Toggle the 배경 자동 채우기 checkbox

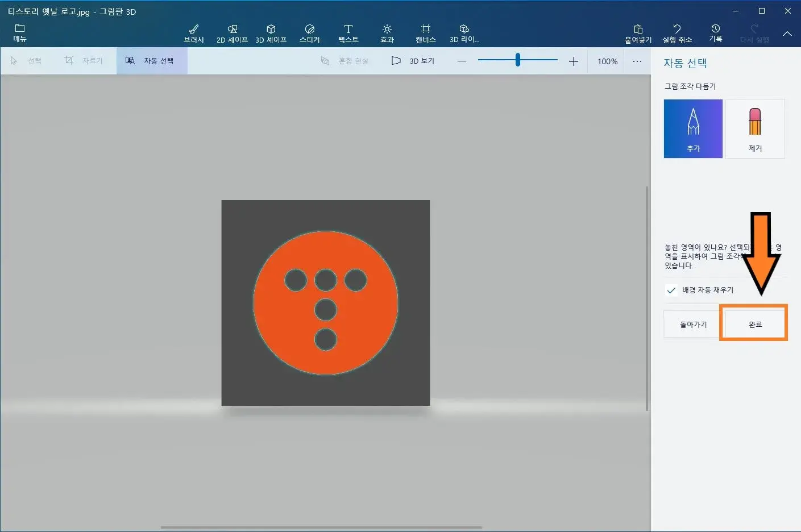click(x=671, y=290)
